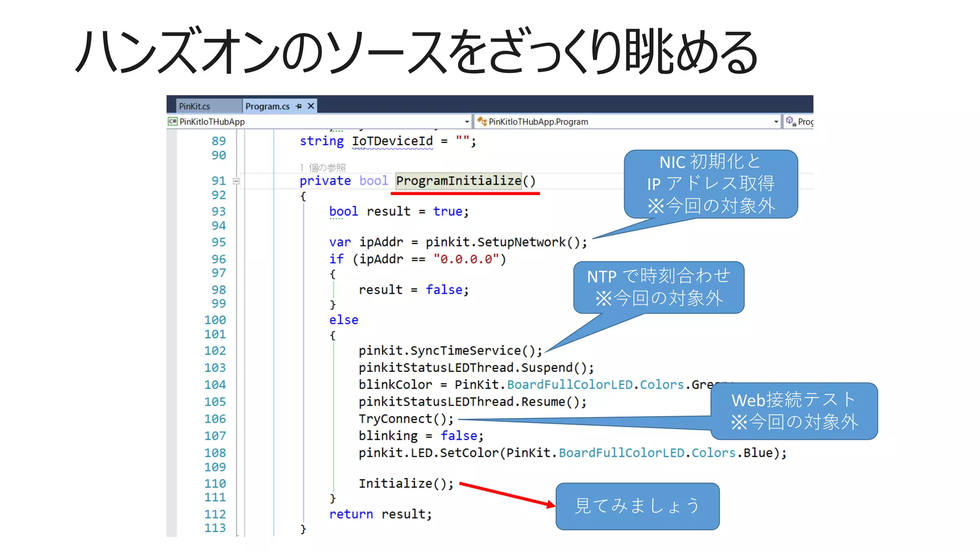The width and height of the screenshot is (980, 551).
Task: Click pinkitStatusLEDThread.Resume() on line 105
Action: (473, 402)
